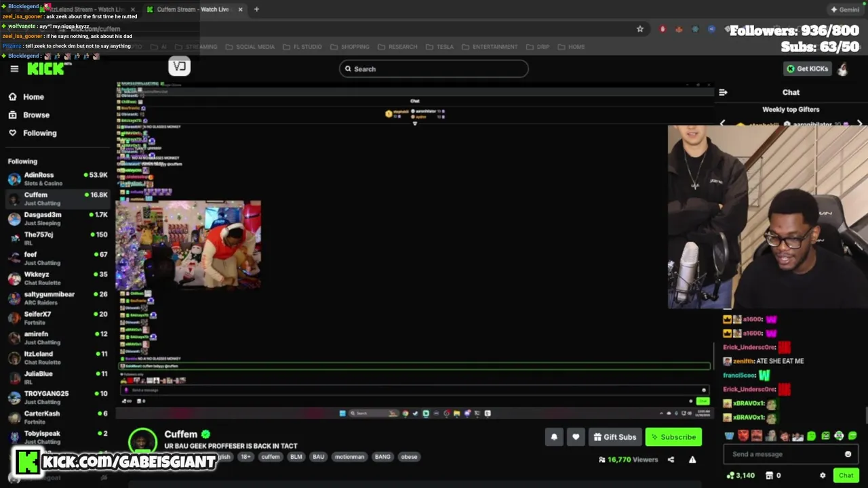Open the TESLA bookmarks folder

(439, 47)
